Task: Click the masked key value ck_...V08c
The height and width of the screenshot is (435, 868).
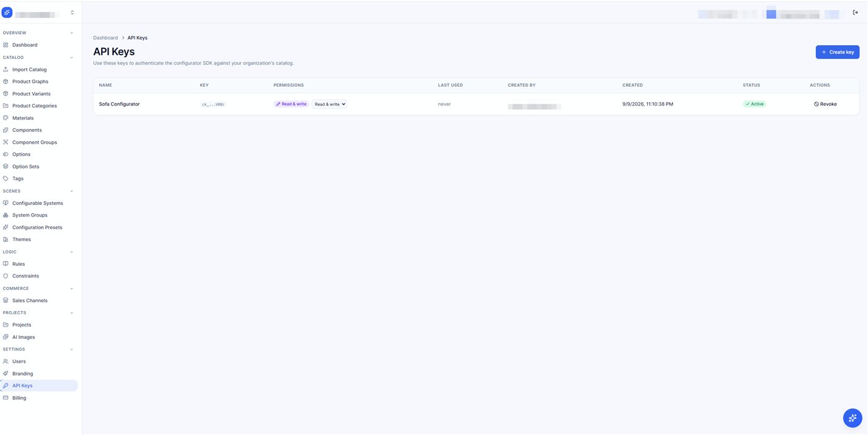Action: pyautogui.click(x=213, y=104)
